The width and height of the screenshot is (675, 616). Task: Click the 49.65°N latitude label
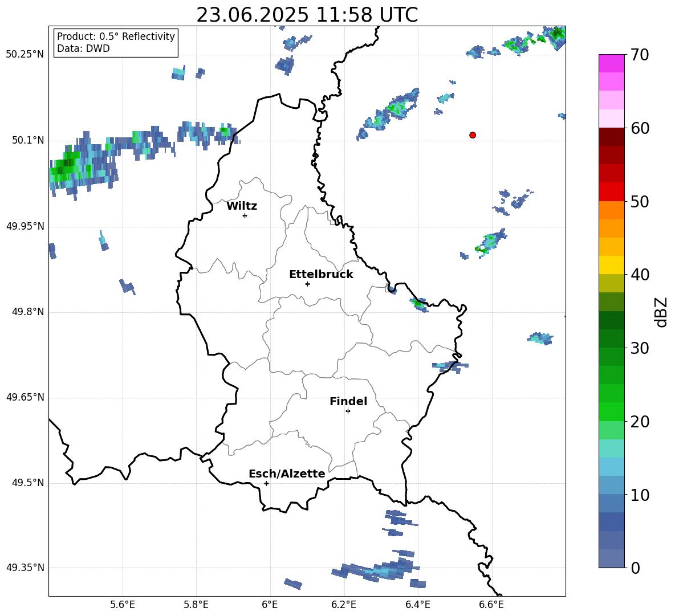point(25,397)
